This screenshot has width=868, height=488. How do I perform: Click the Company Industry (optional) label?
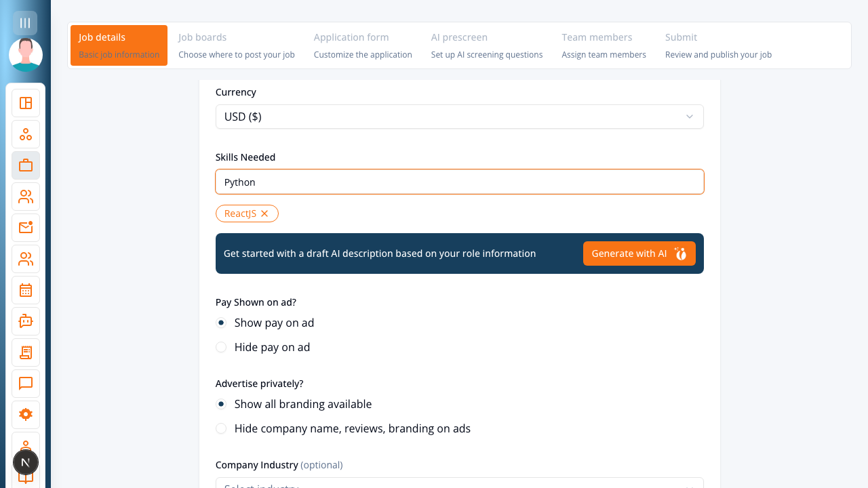(279, 465)
